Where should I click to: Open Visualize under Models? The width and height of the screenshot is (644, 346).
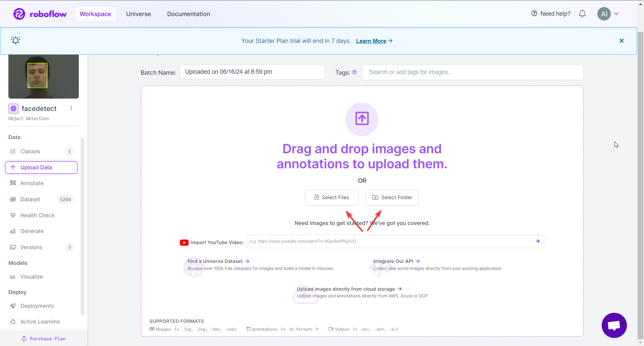(x=31, y=277)
